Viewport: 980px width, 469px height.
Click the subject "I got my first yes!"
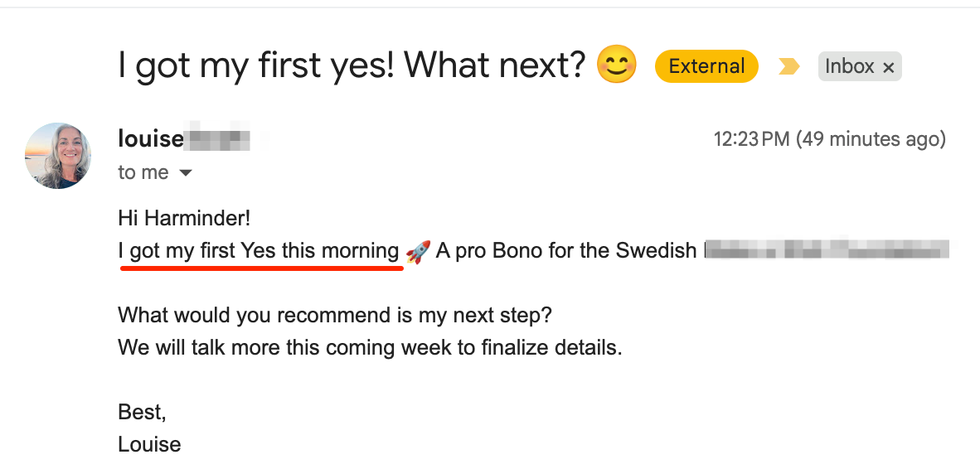click(256, 65)
